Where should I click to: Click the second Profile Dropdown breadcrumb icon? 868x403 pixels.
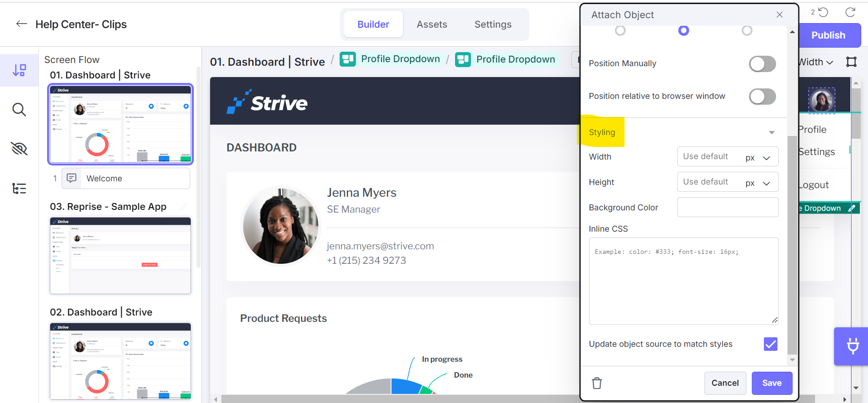[463, 59]
